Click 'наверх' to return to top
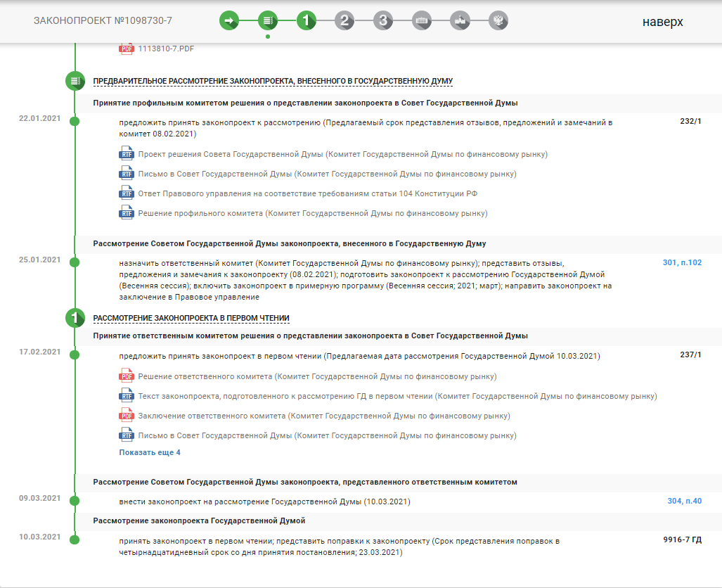Viewport: 722px width, 588px height. pyautogui.click(x=662, y=22)
